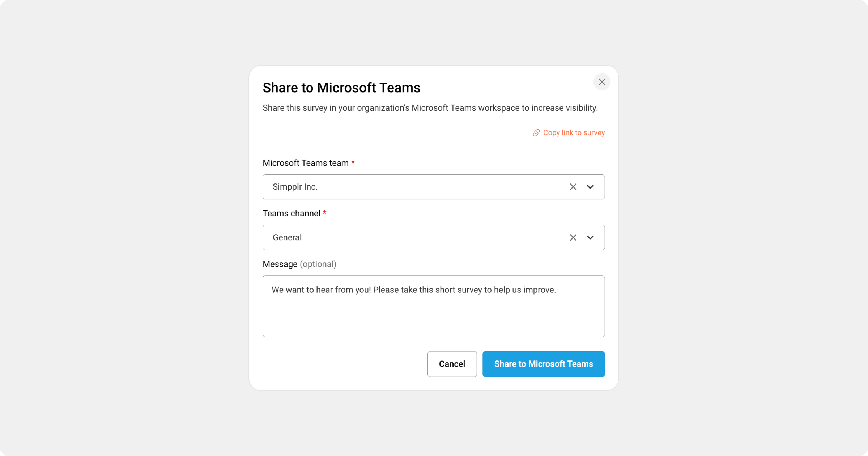The height and width of the screenshot is (456, 868).
Task: Close the Share to Microsoft Teams dialog
Action: coord(602,82)
